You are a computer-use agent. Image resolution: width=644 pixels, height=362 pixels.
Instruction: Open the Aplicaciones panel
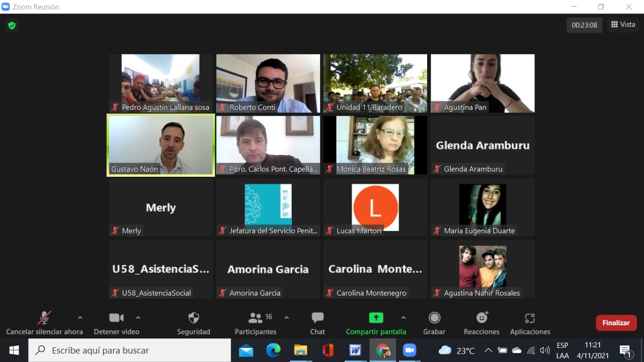(x=530, y=323)
